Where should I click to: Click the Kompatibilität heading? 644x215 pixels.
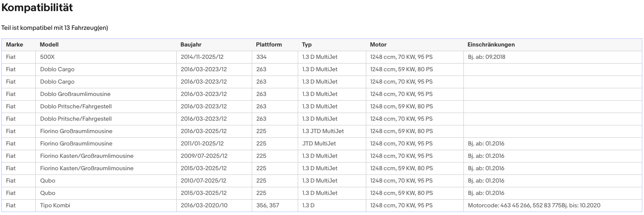tap(37, 8)
